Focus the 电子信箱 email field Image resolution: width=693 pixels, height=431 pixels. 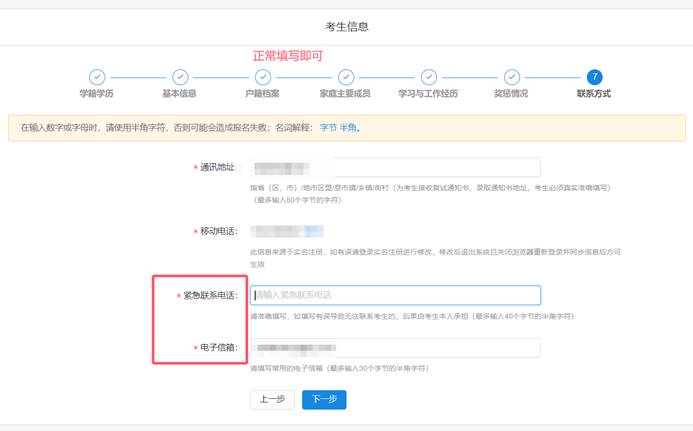tap(395, 348)
